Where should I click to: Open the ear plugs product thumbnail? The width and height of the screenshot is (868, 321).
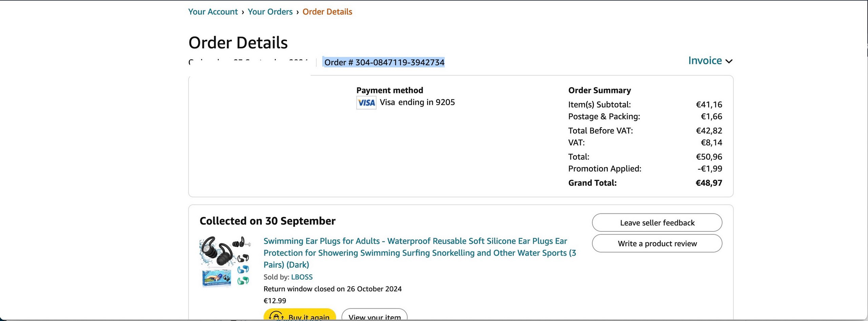tap(225, 262)
